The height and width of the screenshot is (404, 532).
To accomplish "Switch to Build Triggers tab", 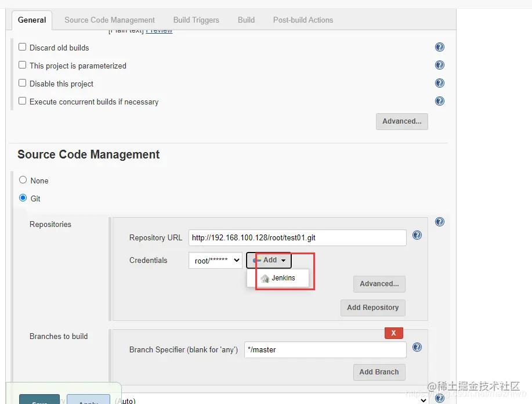I will pyautogui.click(x=196, y=20).
